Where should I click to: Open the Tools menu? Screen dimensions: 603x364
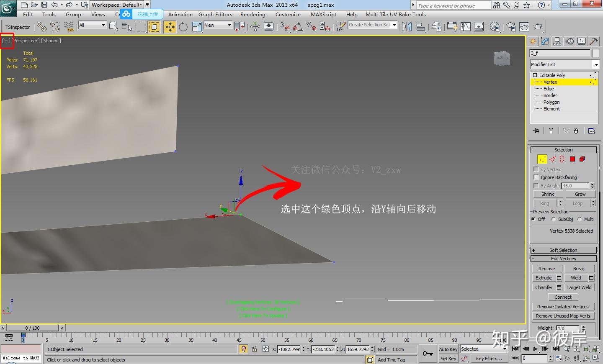(49, 14)
